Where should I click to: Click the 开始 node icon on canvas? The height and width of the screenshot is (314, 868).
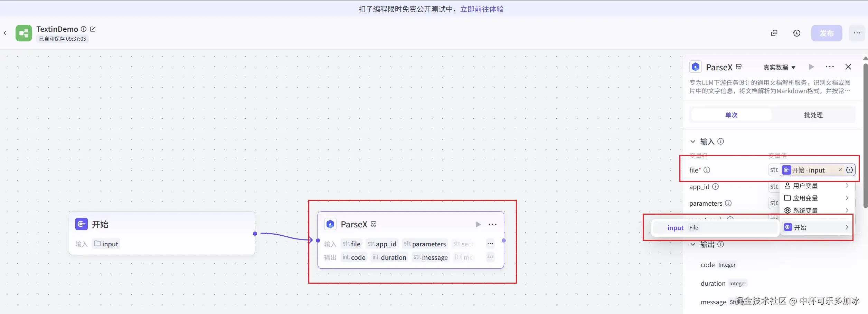click(x=82, y=224)
